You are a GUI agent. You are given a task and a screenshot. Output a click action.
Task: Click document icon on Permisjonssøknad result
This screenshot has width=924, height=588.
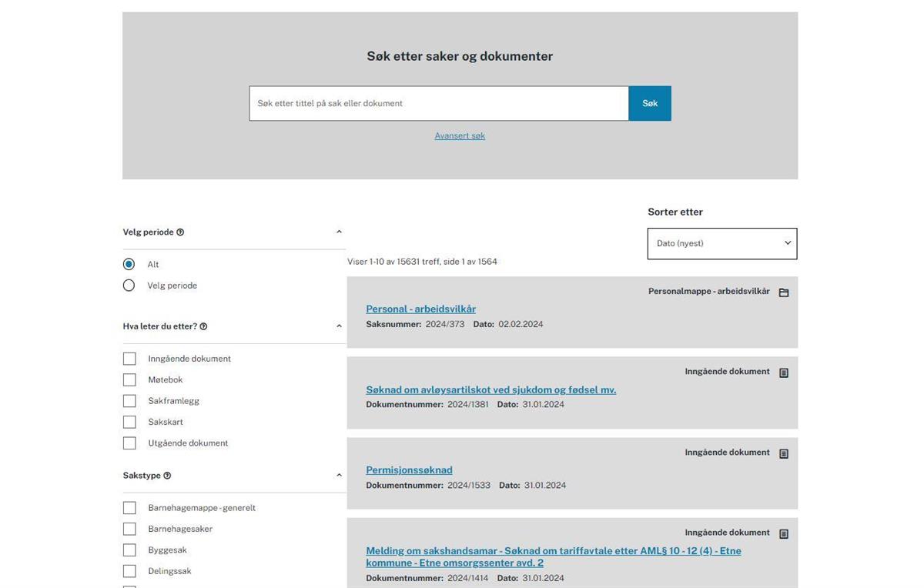[x=784, y=453]
